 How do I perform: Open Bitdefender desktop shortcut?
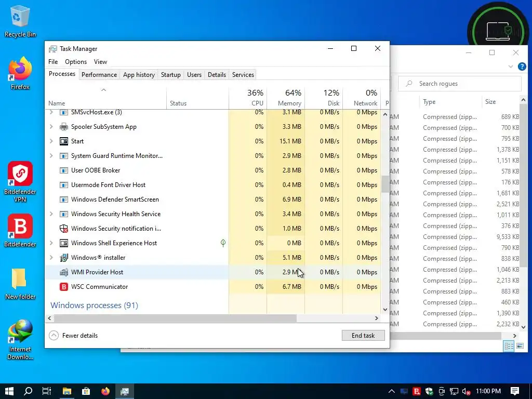pyautogui.click(x=20, y=231)
